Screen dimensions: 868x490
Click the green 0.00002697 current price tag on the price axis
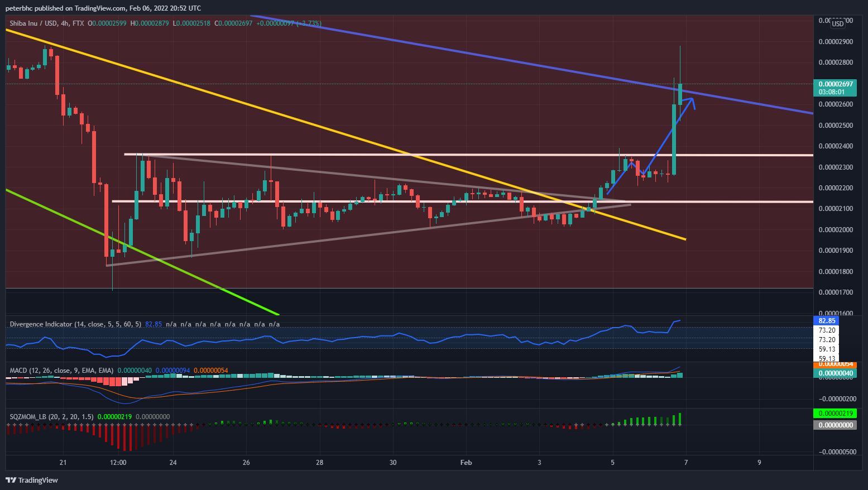click(x=836, y=84)
